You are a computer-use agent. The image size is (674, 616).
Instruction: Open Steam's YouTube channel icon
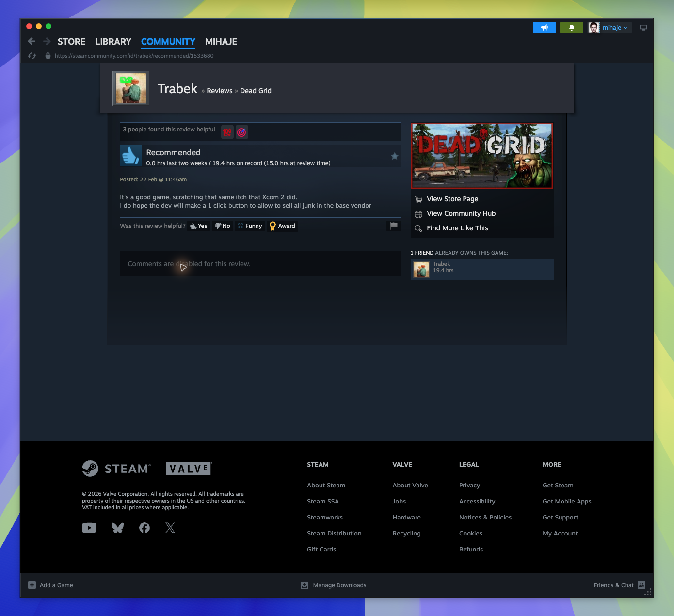[x=89, y=528]
